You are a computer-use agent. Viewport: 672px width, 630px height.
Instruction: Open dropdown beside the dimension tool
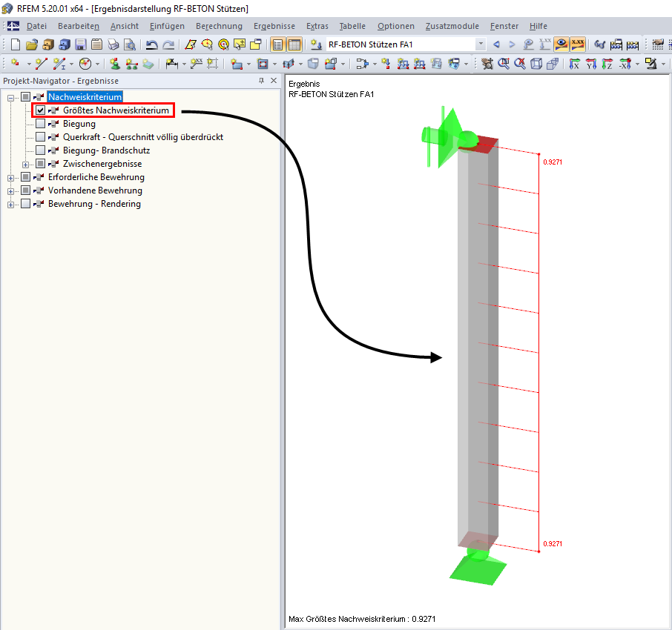pos(184,64)
